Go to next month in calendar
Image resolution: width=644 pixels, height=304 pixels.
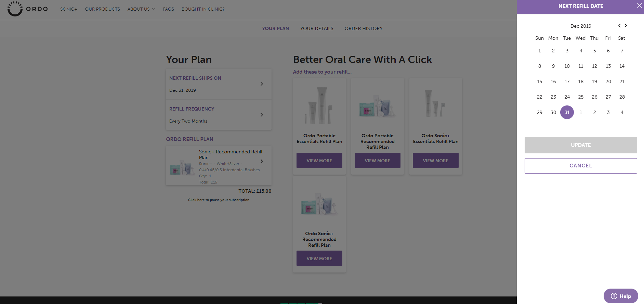pos(626,25)
